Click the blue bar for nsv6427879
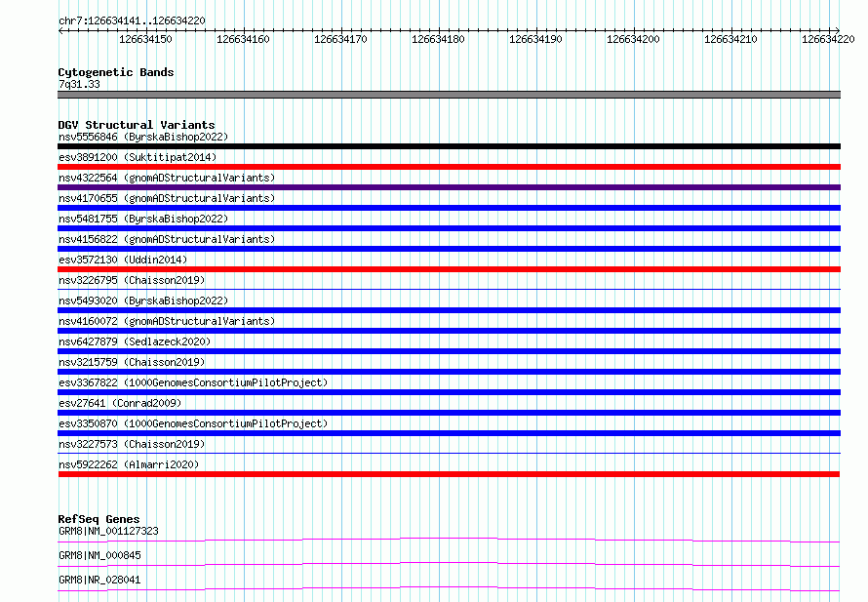This screenshot has height=602, width=868. pyautogui.click(x=449, y=351)
